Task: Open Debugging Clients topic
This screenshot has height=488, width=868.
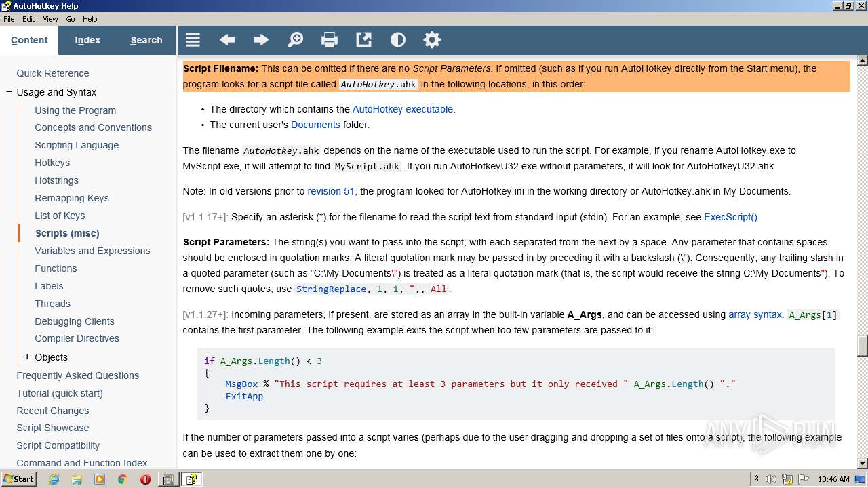Action: (x=75, y=321)
